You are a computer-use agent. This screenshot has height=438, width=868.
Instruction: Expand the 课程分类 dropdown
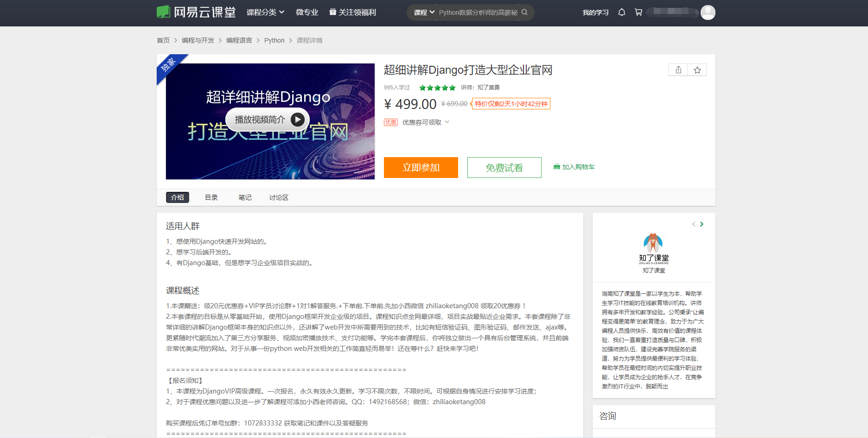(265, 13)
